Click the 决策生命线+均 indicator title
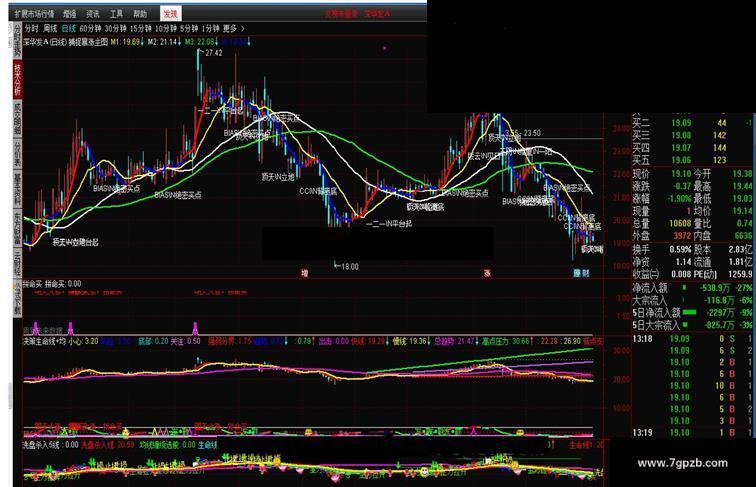 pos(44,341)
